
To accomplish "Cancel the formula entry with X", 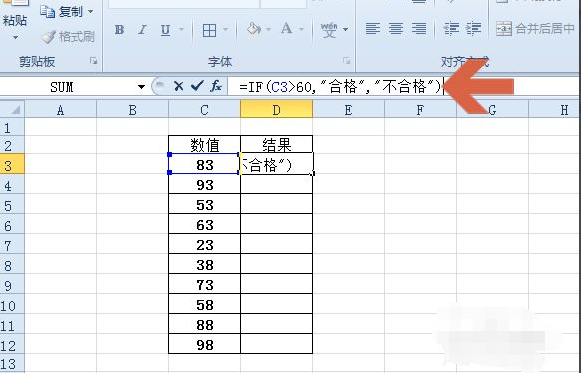I will [x=179, y=87].
